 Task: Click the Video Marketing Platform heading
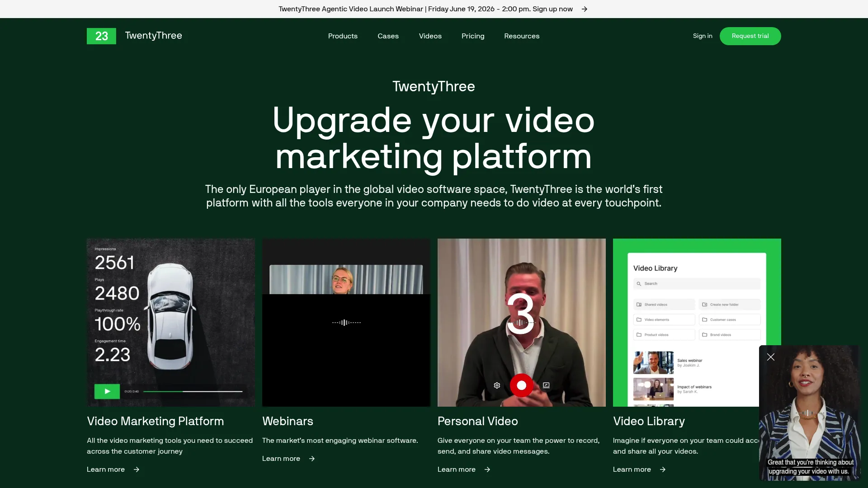(155, 421)
